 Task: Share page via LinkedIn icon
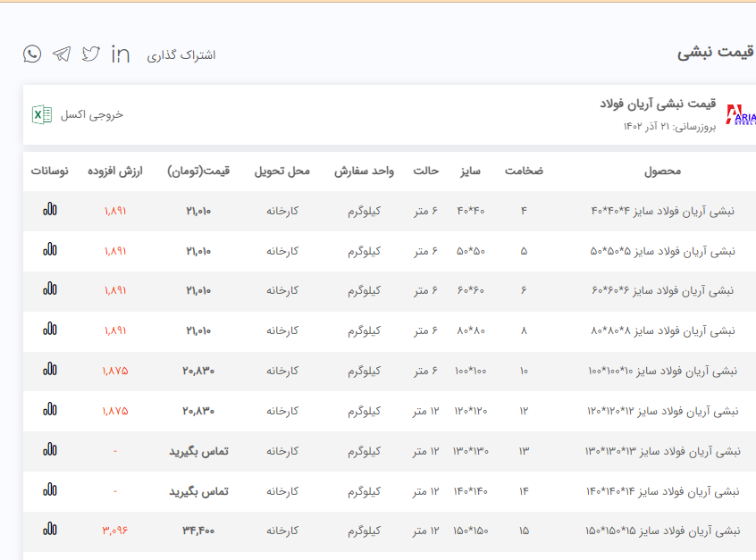(x=121, y=54)
